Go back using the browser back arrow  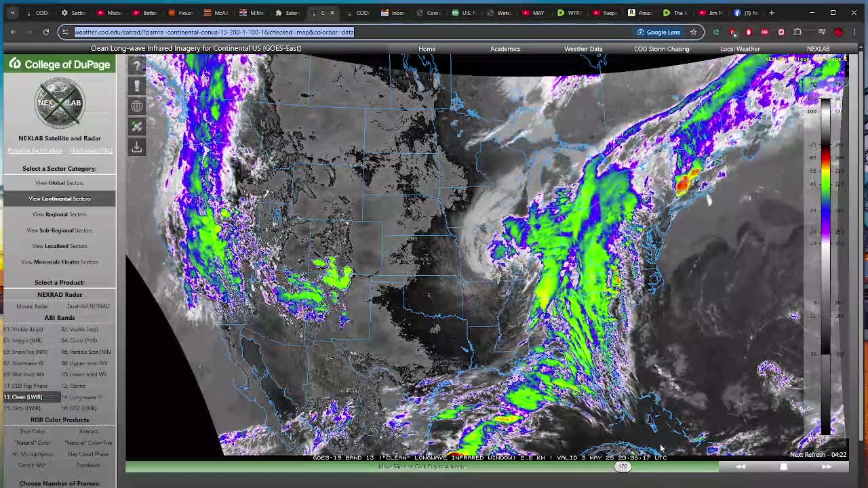pyautogui.click(x=14, y=32)
